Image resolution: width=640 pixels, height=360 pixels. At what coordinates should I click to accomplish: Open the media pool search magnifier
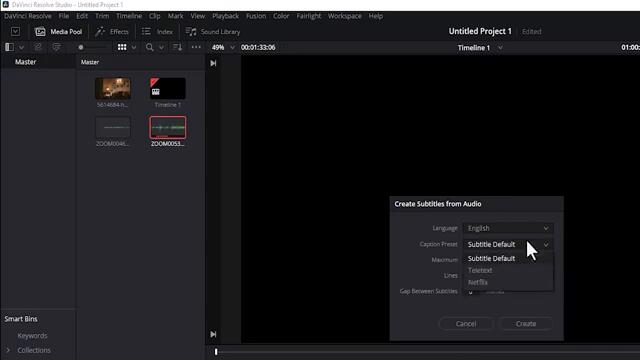pos(149,47)
